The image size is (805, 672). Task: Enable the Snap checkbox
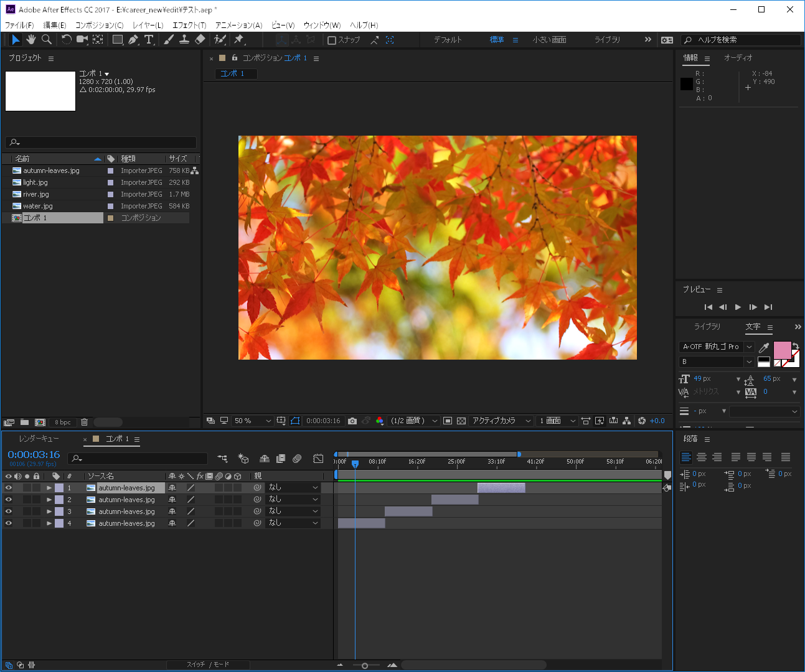[332, 40]
